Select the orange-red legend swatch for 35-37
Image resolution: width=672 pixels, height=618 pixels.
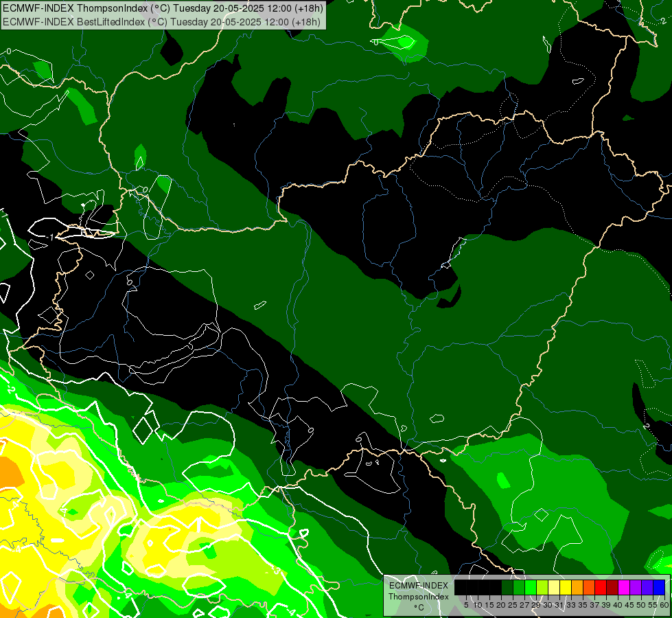tap(589, 587)
